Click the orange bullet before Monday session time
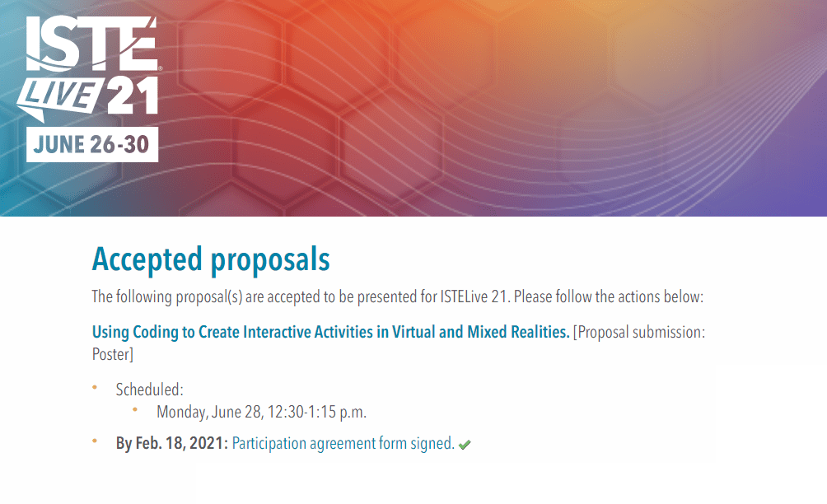 pos(134,409)
